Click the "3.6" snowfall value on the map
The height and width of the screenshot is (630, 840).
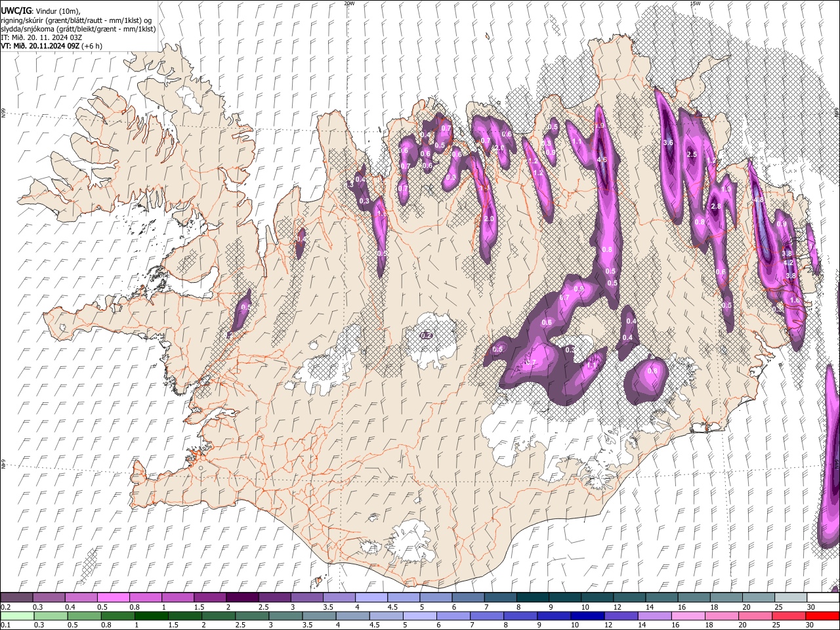[669, 142]
